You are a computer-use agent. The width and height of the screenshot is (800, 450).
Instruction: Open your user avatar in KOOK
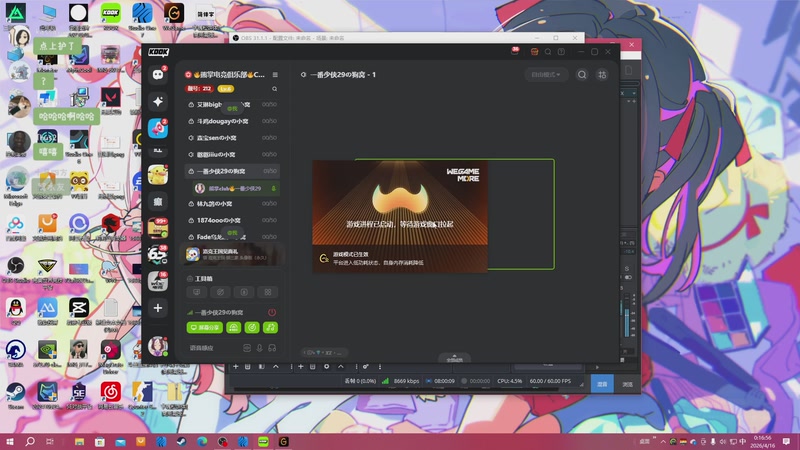click(158, 346)
